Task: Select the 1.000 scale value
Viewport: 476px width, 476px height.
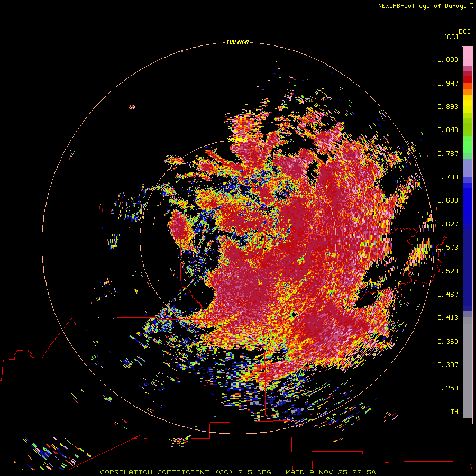Action: click(448, 59)
